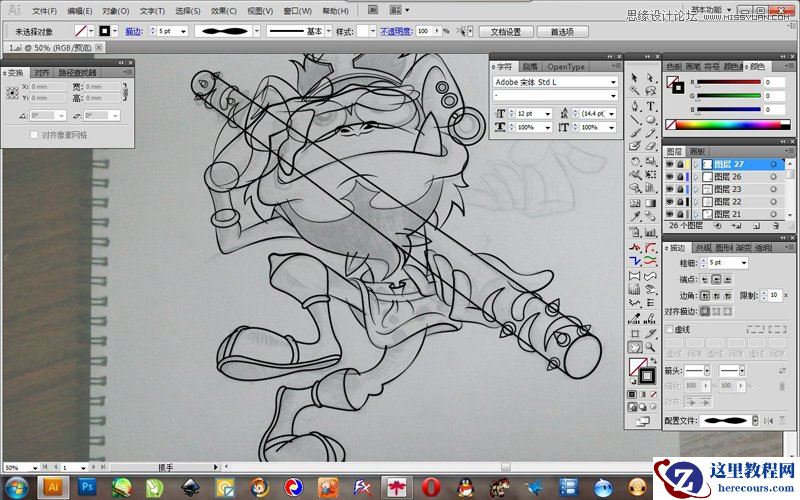Toggle visibility eye of 图层 26
Viewport: 800px width, 500px height.
coord(670,177)
